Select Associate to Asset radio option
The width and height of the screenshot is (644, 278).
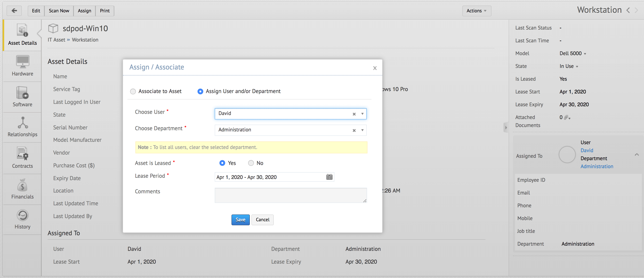(133, 91)
